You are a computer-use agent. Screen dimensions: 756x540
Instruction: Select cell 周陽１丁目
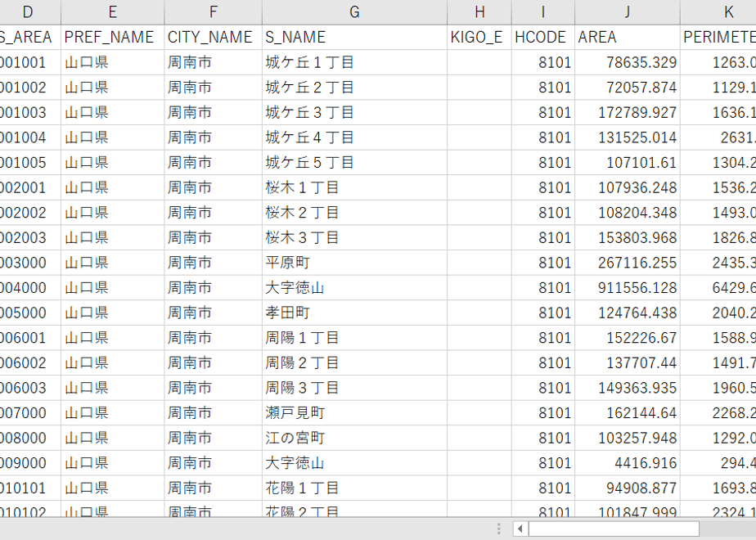tap(354, 338)
